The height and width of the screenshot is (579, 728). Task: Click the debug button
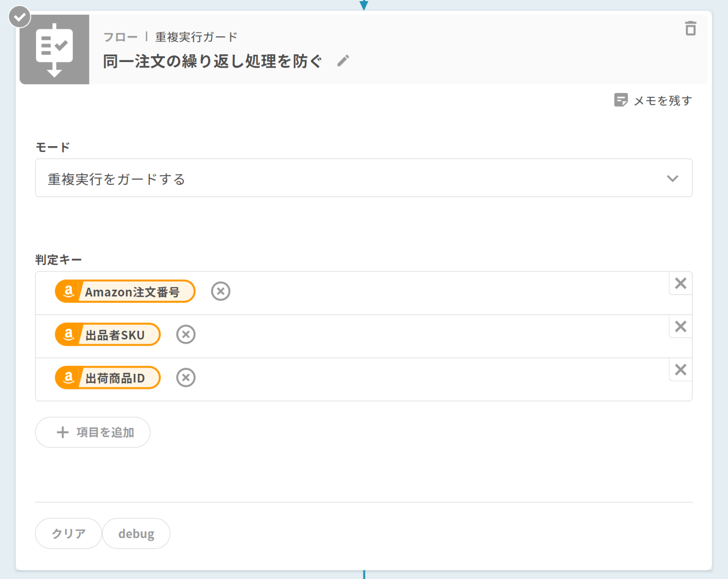click(136, 534)
